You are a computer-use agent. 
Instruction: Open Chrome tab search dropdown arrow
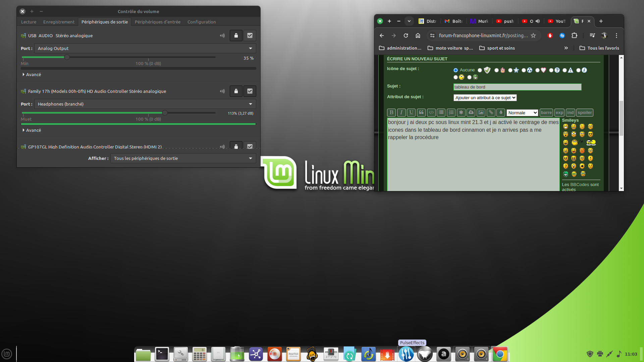[x=409, y=21]
